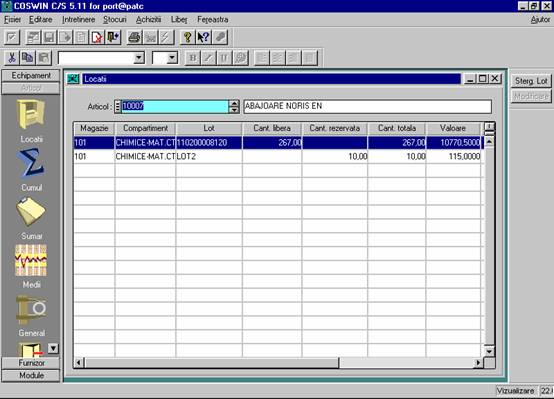554x399 pixels.
Task: Click table vertical scrollbar down arrow
Action: [x=489, y=352]
